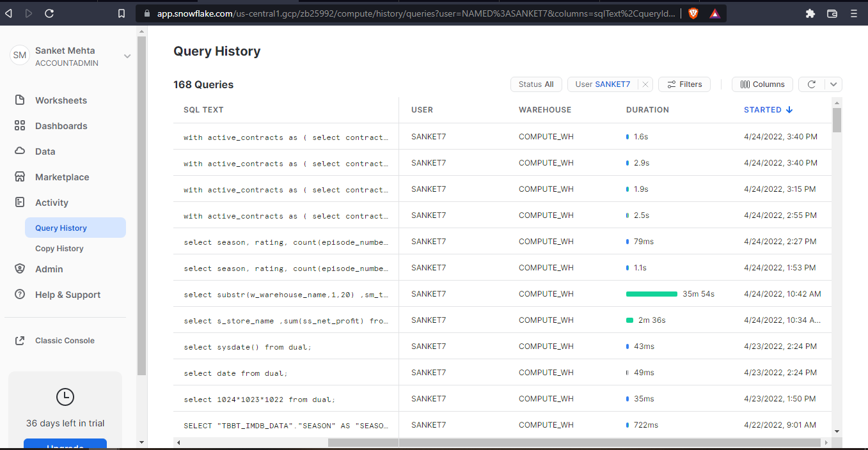
Task: Toggle visible columns with the Columns button
Action: pyautogui.click(x=762, y=84)
